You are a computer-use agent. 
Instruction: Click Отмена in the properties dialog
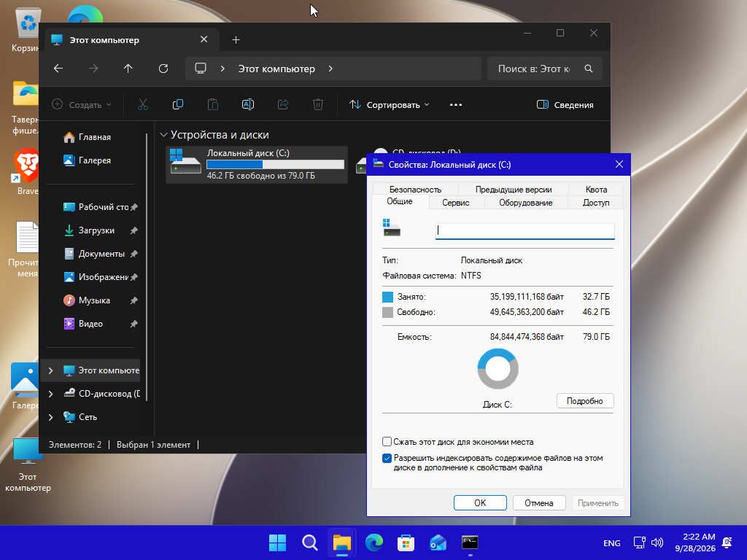[539, 503]
